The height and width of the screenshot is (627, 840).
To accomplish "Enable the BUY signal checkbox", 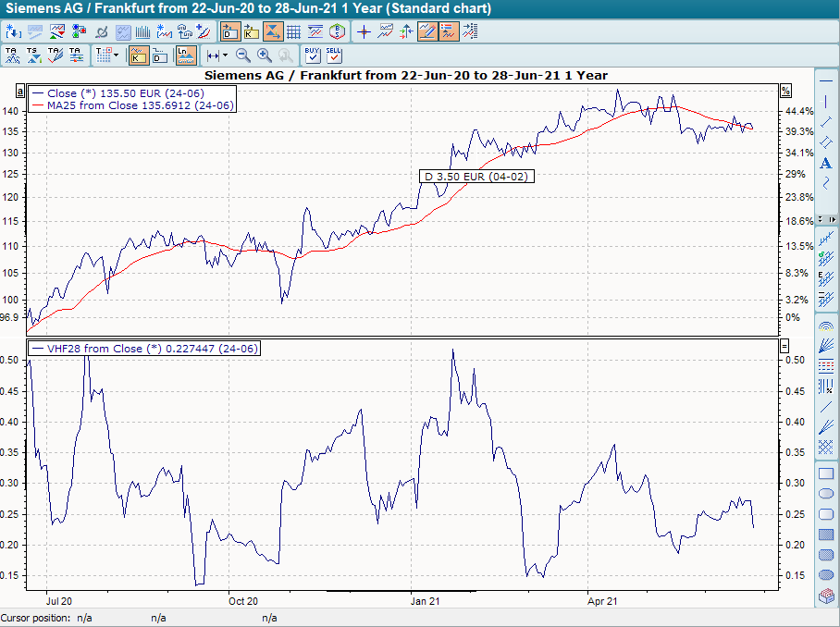I will 313,57.
